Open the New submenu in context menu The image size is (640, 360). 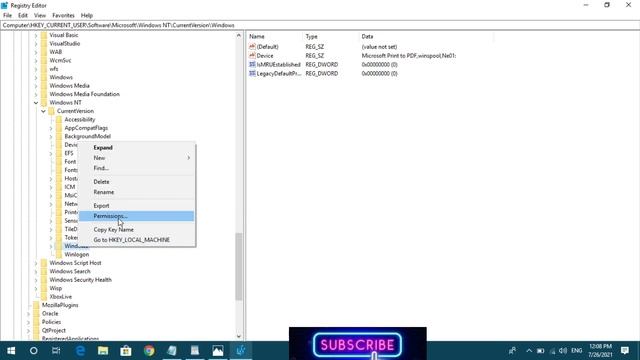click(136, 158)
